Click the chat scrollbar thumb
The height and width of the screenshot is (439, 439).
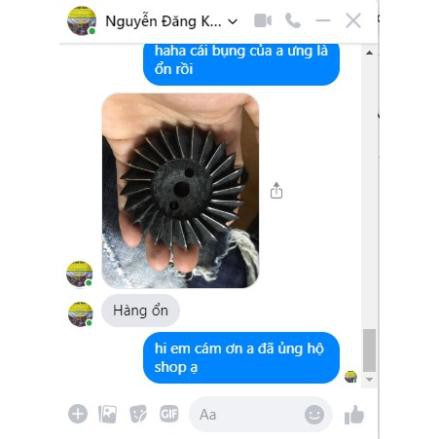(369, 350)
